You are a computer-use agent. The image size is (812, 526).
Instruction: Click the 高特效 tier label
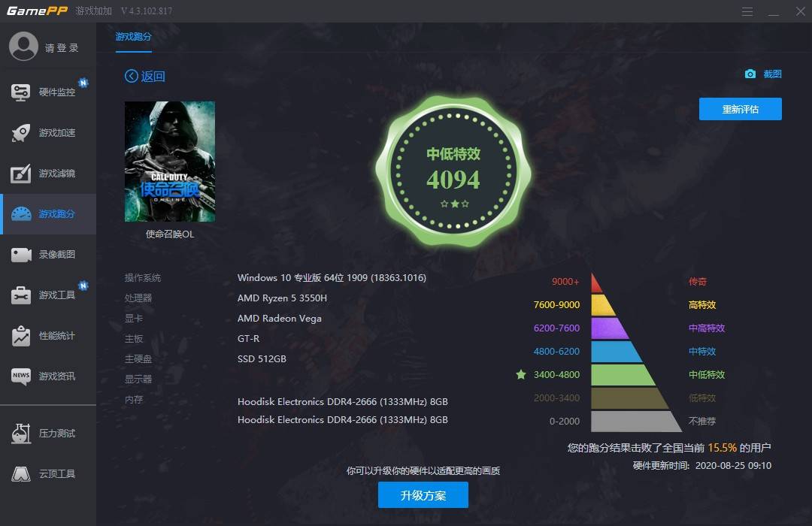coord(702,305)
